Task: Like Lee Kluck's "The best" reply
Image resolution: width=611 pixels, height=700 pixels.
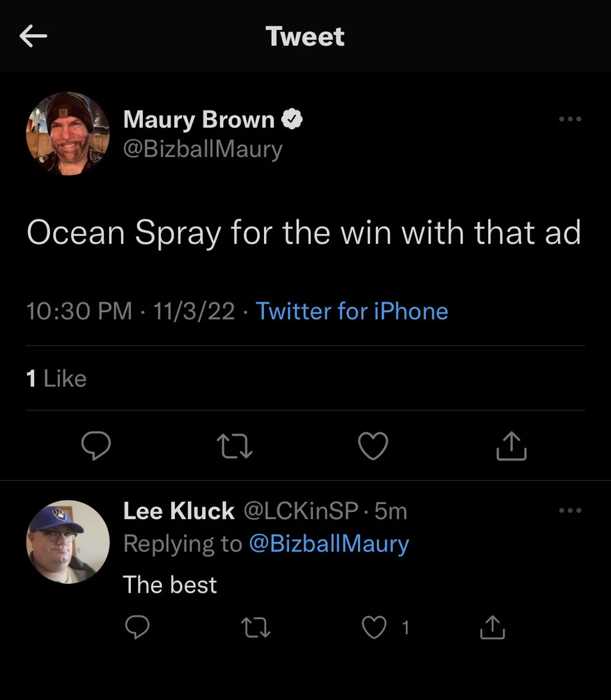Action: pyautogui.click(x=375, y=627)
